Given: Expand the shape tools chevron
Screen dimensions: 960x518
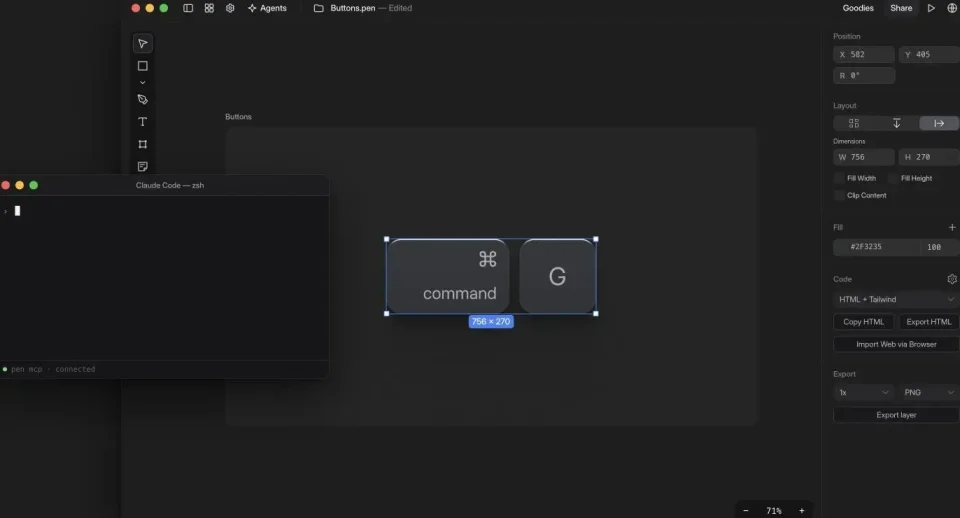Looking at the screenshot, I should 143,83.
